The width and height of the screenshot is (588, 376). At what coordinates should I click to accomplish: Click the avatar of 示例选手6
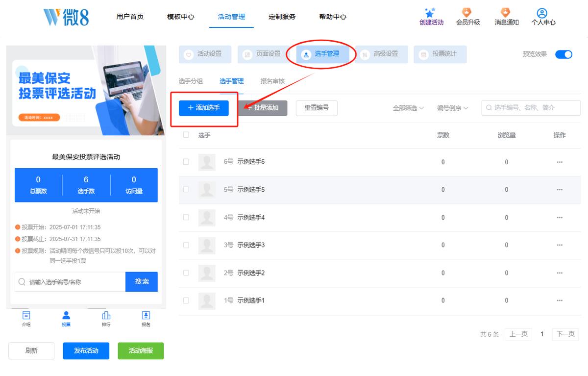pyautogui.click(x=207, y=162)
